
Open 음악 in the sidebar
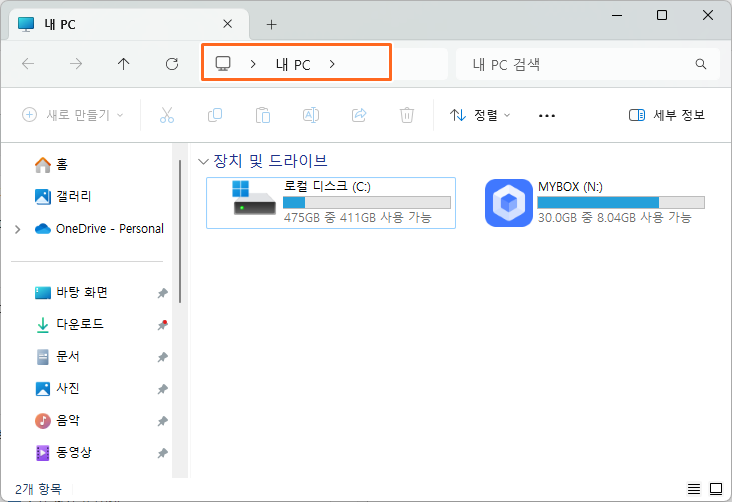pyautogui.click(x=57, y=421)
